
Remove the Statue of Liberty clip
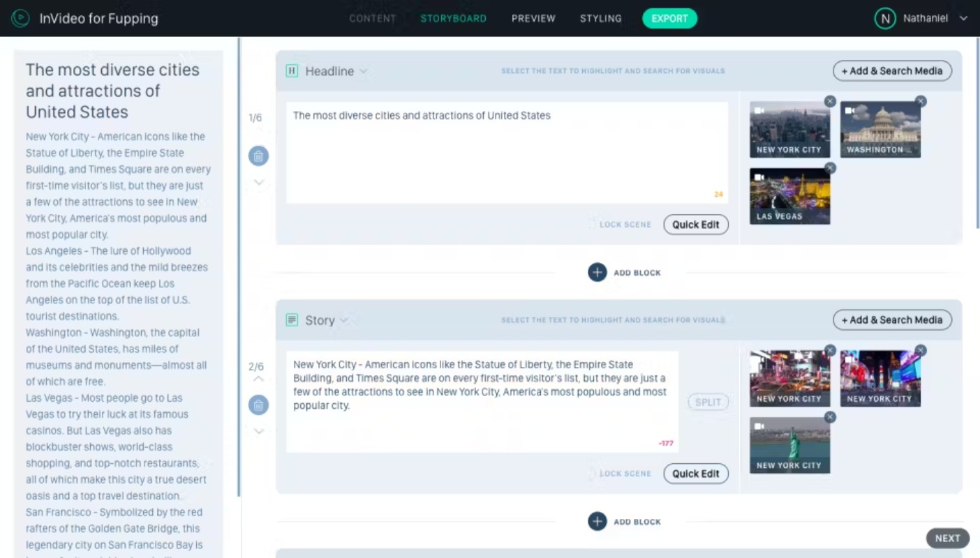coord(830,417)
